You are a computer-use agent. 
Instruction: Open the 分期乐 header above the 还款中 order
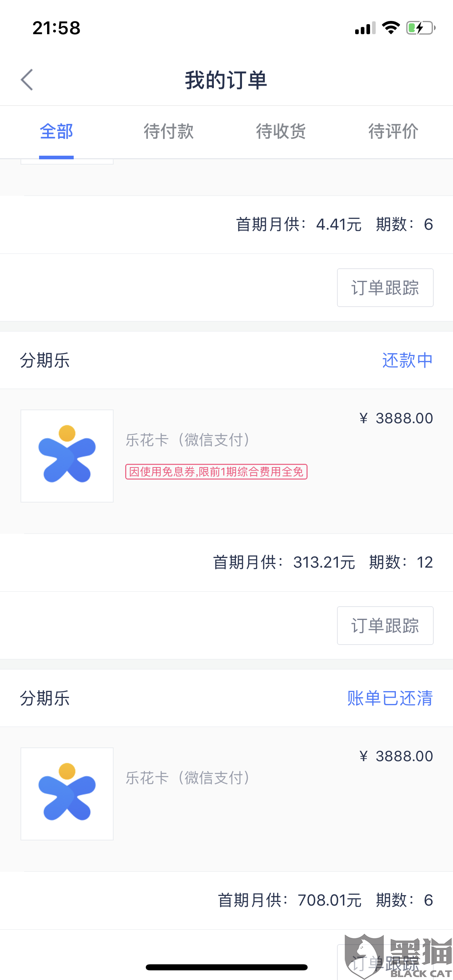45,360
